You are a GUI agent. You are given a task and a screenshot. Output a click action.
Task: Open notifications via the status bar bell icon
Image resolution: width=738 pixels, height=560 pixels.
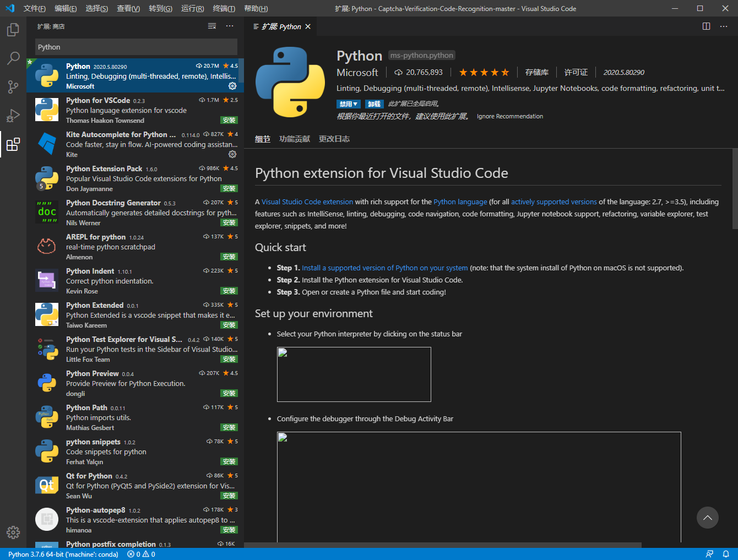726,554
